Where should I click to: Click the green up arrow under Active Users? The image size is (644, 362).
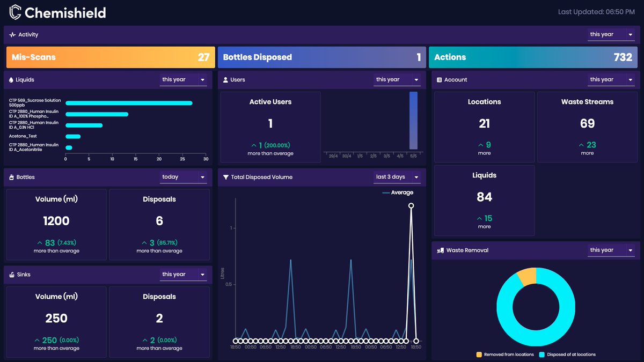[x=254, y=145]
